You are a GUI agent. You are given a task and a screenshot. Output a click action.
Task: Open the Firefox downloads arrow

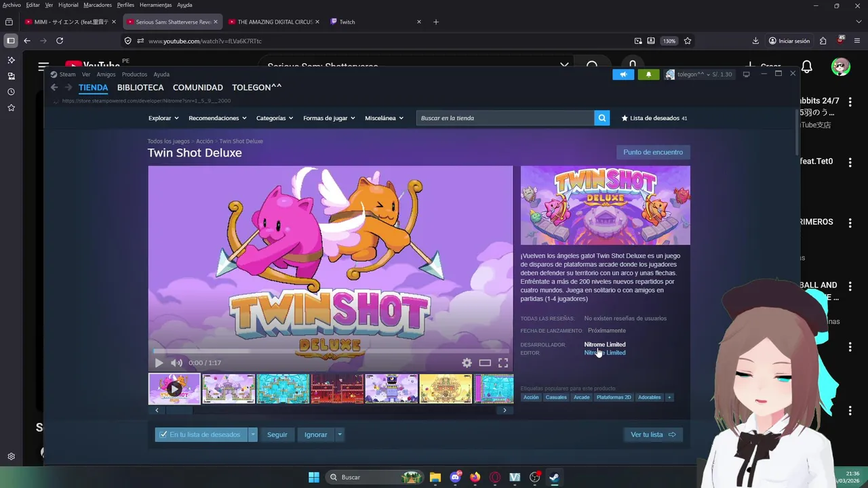755,41
